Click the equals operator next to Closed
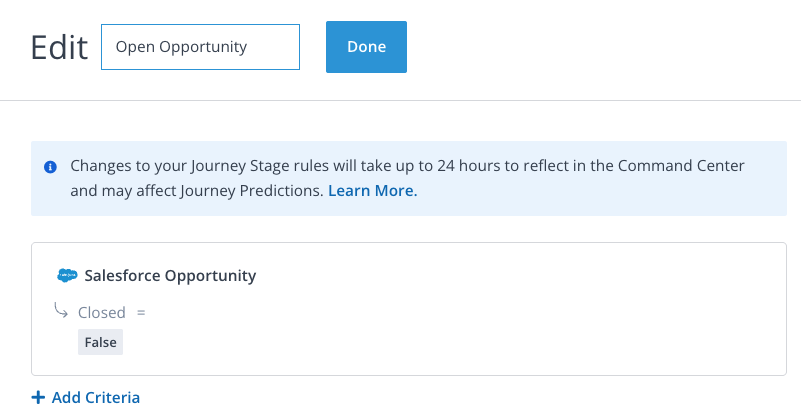 (141, 312)
